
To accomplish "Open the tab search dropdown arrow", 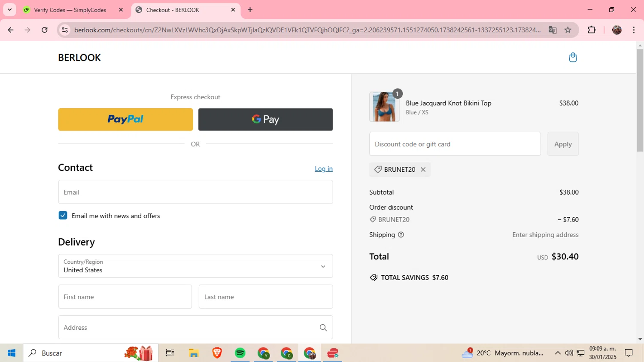I will coord(9,10).
